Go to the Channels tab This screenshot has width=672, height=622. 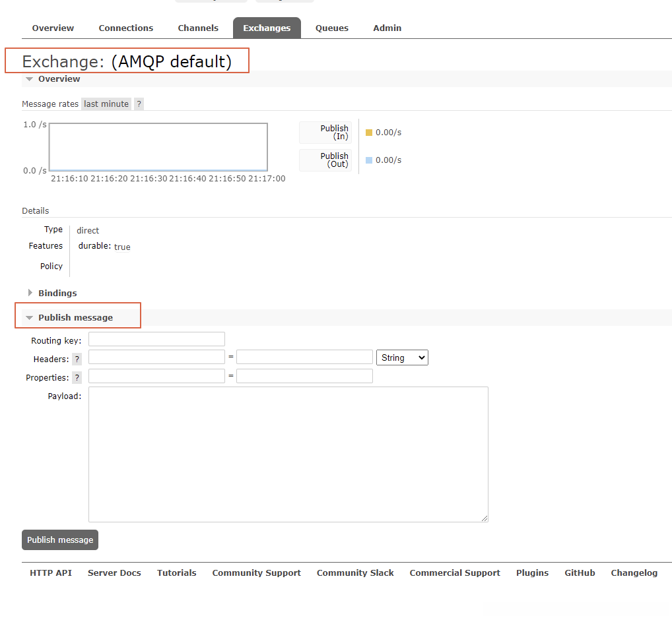pos(198,28)
